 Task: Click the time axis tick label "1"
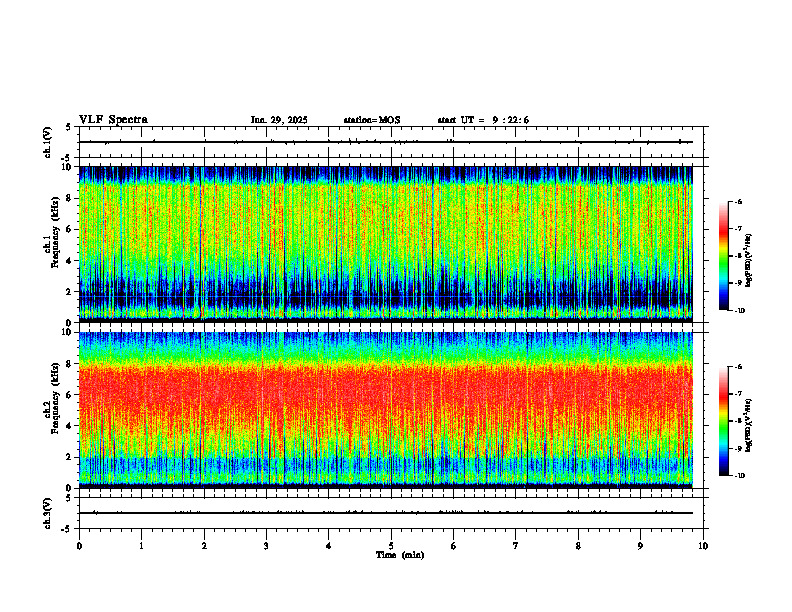(x=141, y=546)
